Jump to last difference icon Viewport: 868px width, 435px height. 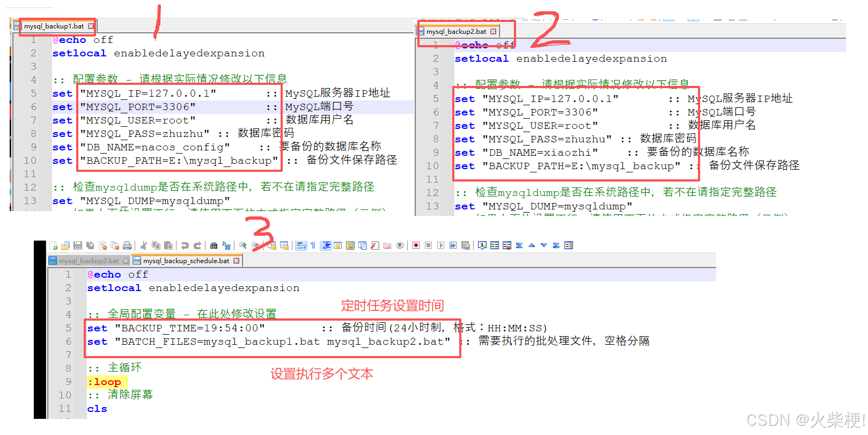tap(556, 245)
